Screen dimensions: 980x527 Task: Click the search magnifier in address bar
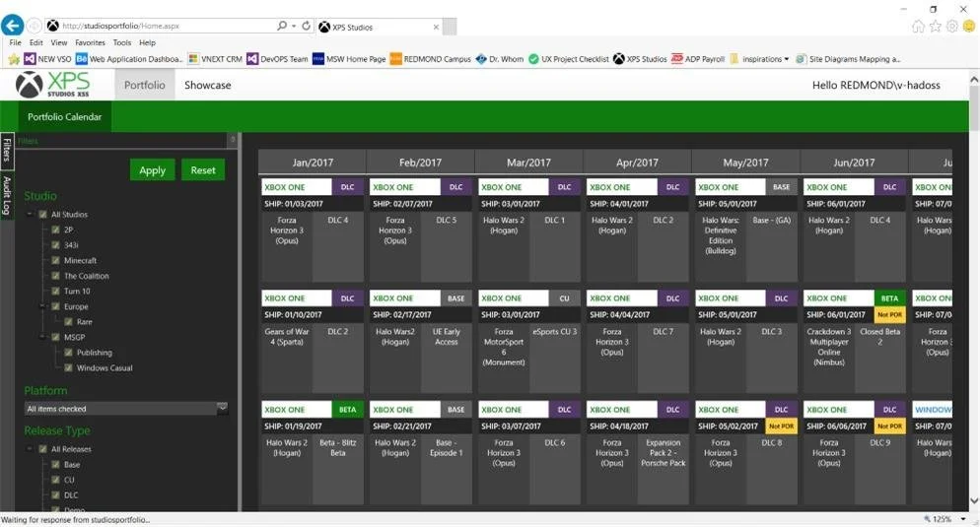pos(282,26)
